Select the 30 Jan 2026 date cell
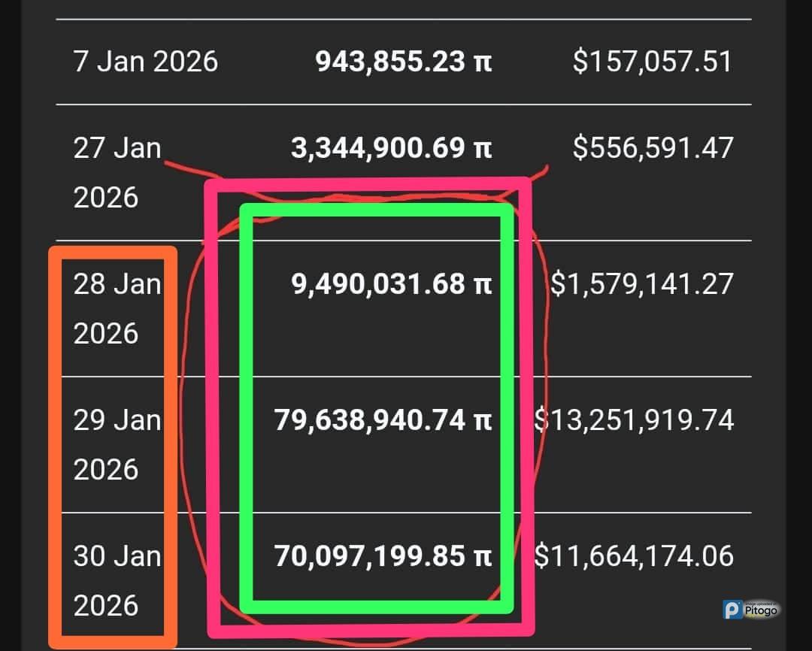 [117, 580]
